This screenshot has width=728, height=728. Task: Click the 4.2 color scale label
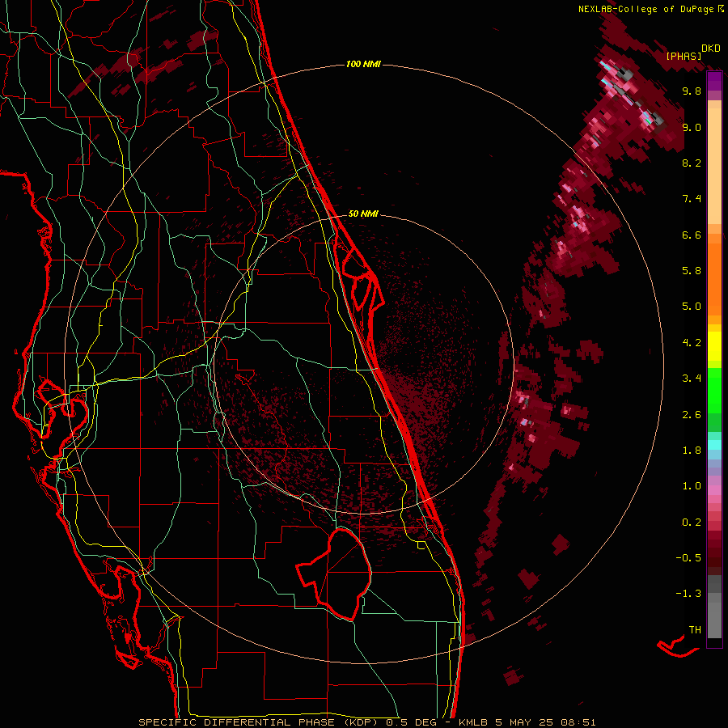click(x=692, y=343)
